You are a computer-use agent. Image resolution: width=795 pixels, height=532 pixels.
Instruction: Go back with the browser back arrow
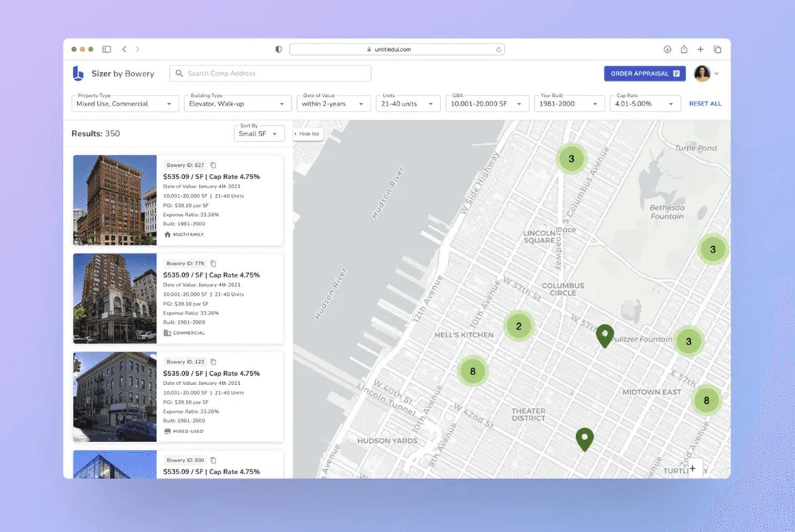pyautogui.click(x=124, y=49)
